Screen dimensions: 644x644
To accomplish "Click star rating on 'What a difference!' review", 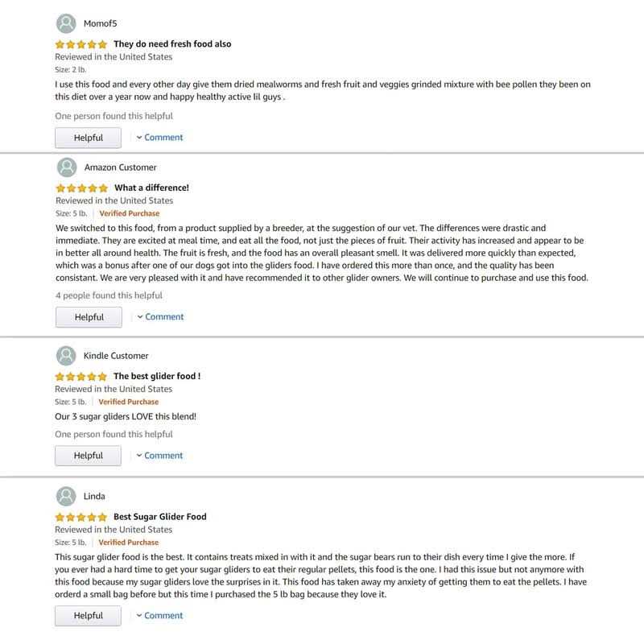I will tap(81, 188).
